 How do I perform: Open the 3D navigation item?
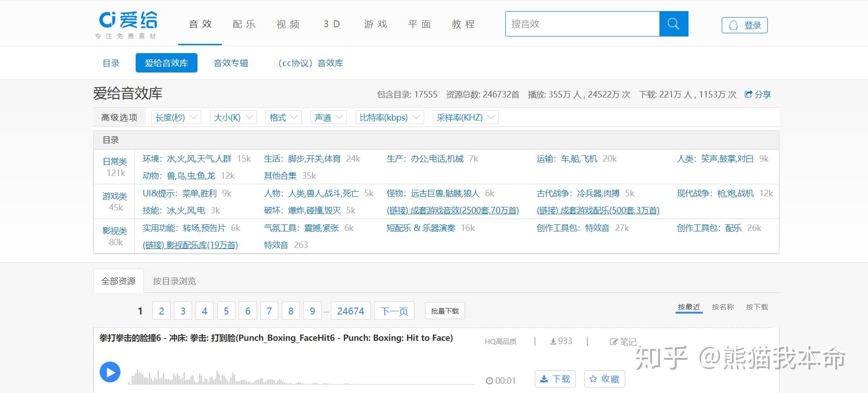[x=332, y=24]
